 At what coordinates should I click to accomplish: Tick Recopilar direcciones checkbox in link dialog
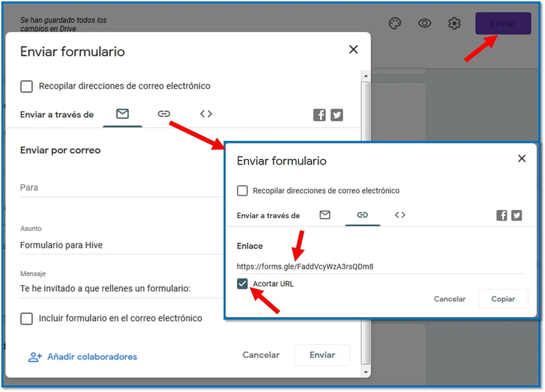click(x=242, y=191)
